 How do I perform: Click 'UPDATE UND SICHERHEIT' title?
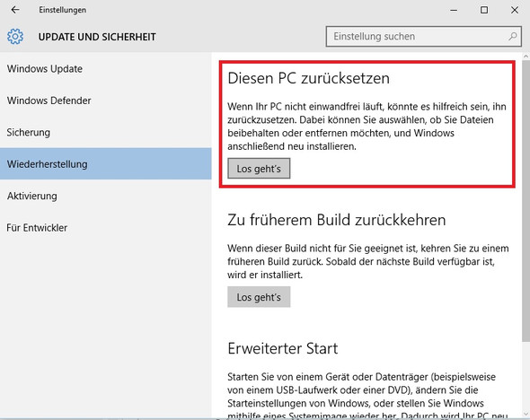[97, 37]
